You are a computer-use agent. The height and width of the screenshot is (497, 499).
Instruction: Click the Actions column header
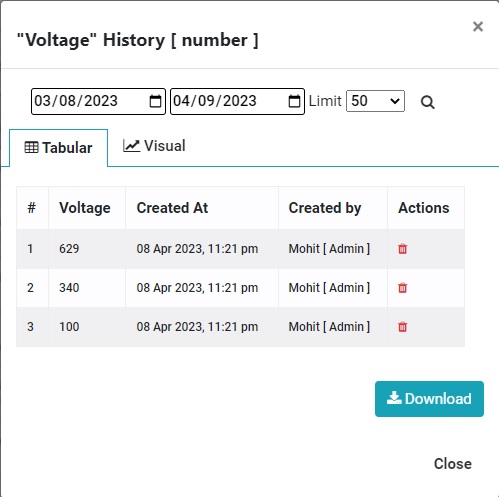click(424, 208)
